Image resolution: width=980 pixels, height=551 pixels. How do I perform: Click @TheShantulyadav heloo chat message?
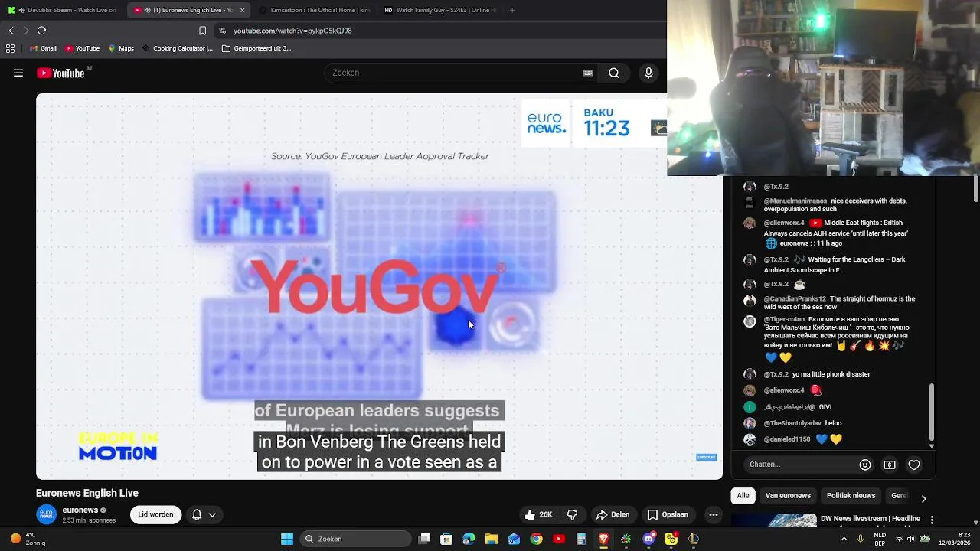coord(802,423)
